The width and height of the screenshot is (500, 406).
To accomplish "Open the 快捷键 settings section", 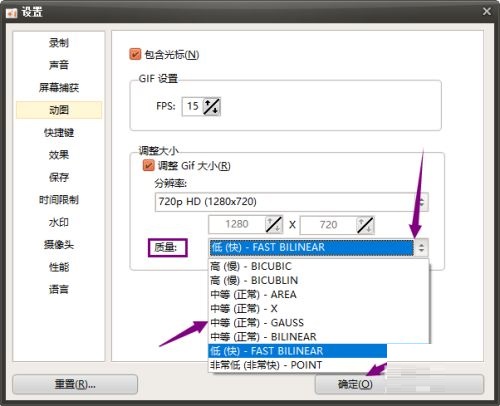I will point(59,133).
